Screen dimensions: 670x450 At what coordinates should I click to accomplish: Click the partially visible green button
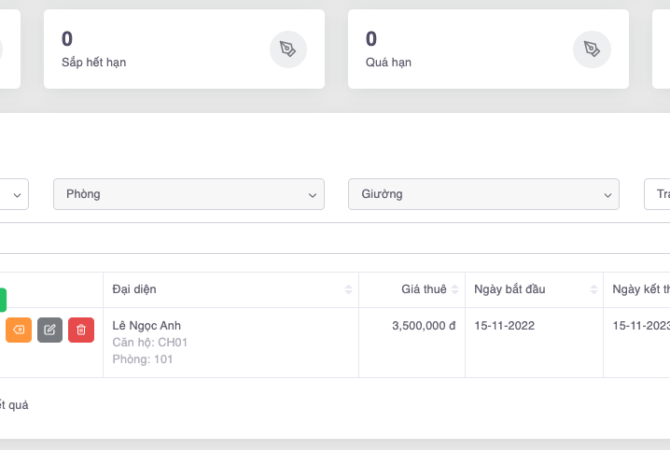point(3,299)
